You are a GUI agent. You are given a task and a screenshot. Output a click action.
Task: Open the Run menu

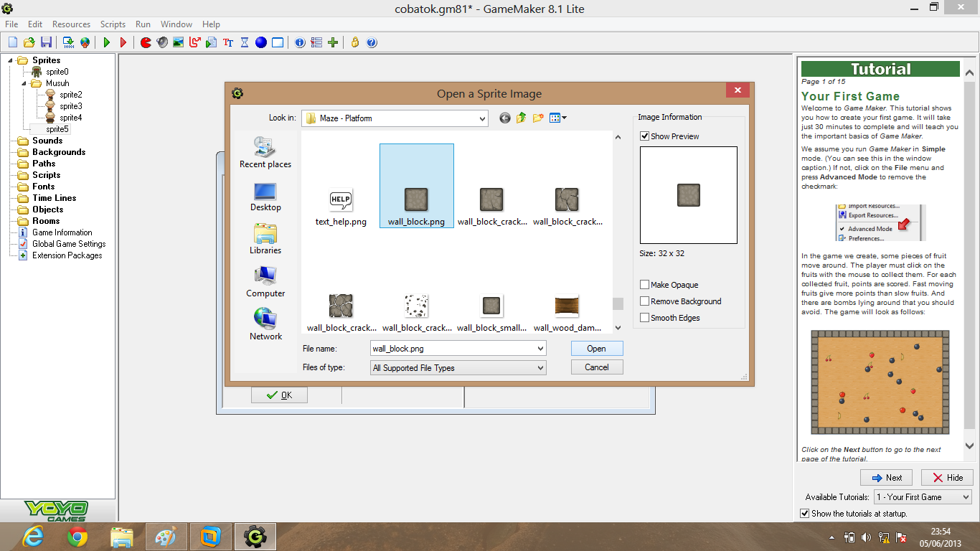(x=143, y=24)
